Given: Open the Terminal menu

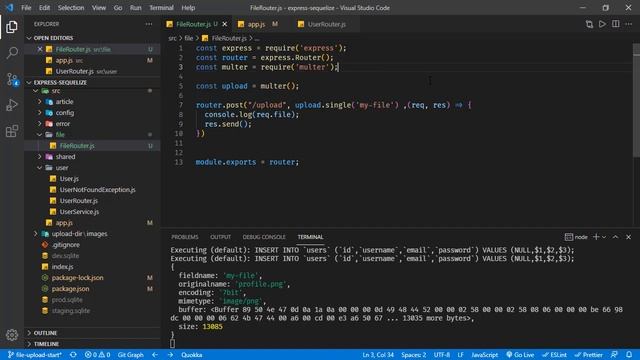Looking at the screenshot, I should (x=161, y=8).
